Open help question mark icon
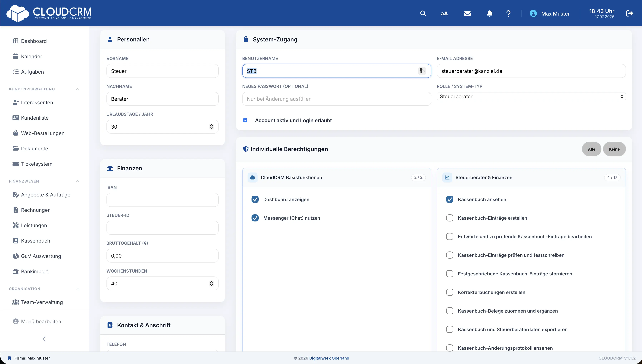 click(x=508, y=14)
